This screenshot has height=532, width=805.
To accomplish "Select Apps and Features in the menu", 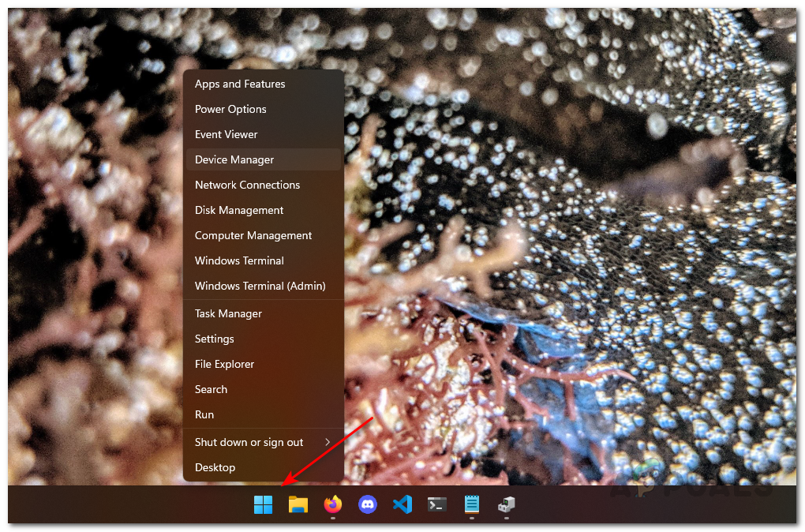I will (264, 84).
